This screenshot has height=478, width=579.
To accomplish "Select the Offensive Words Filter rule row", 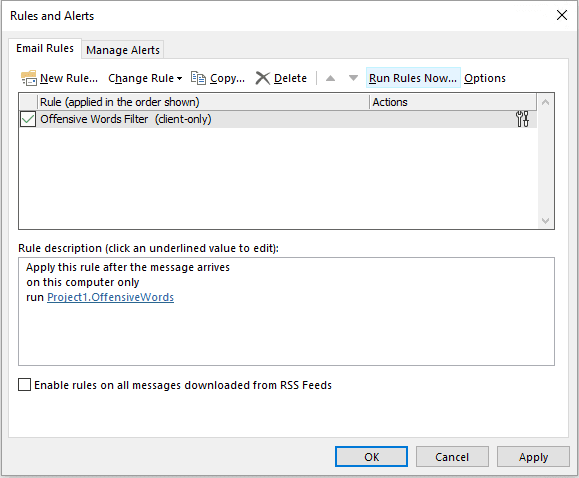I will tap(278, 119).
